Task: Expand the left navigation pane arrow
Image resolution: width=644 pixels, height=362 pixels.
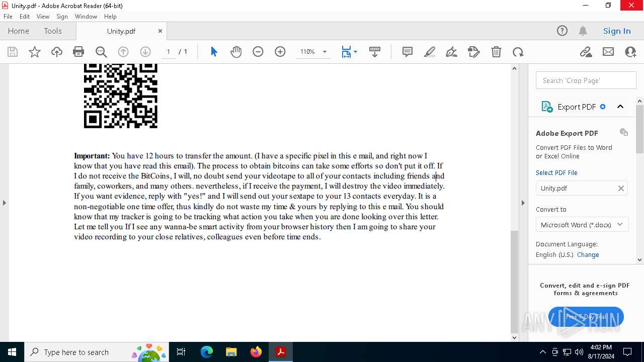Action: (4, 203)
